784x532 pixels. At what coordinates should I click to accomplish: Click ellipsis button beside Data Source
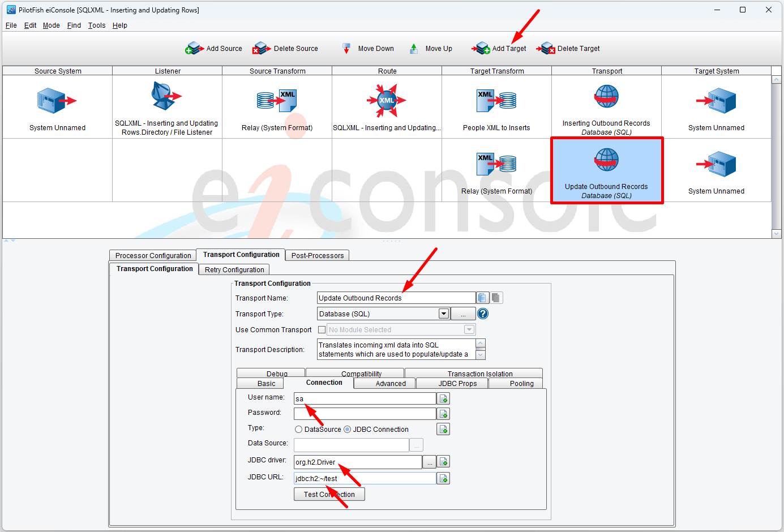[x=416, y=445]
